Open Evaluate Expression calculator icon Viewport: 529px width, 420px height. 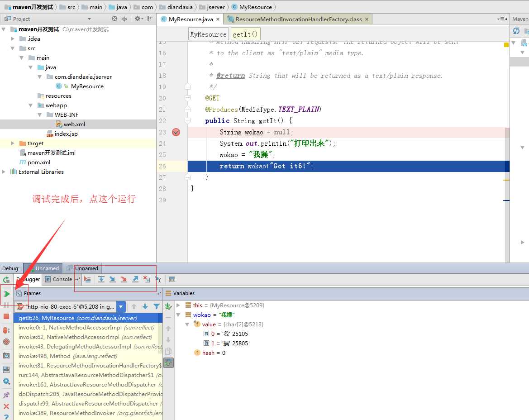[x=172, y=279]
